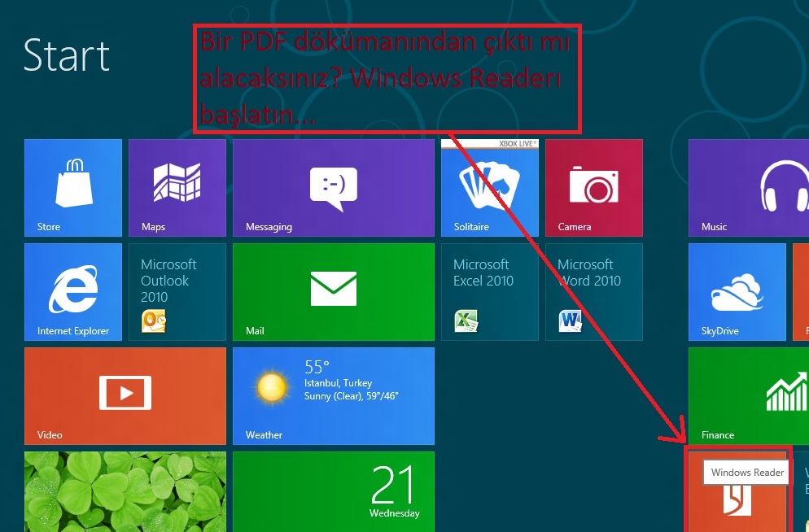Open Weather tile showing Istanbul
Screen dimensions: 809x532
(x=334, y=396)
